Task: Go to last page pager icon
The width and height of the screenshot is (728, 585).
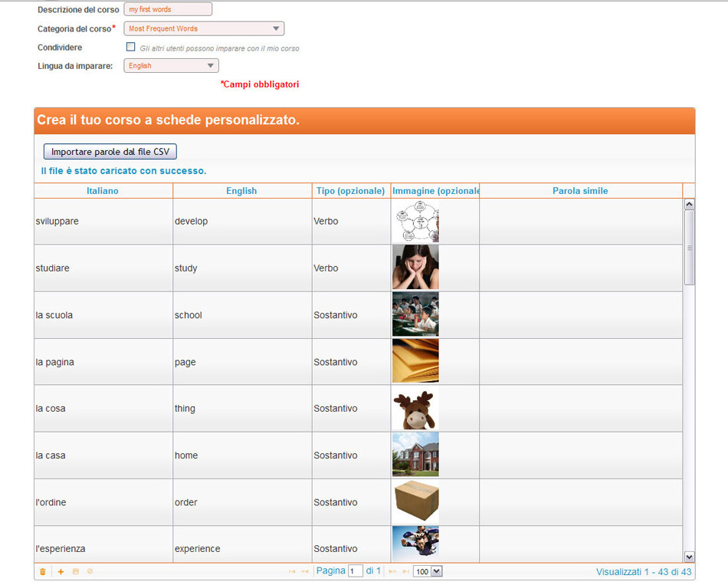Action: pyautogui.click(x=405, y=571)
